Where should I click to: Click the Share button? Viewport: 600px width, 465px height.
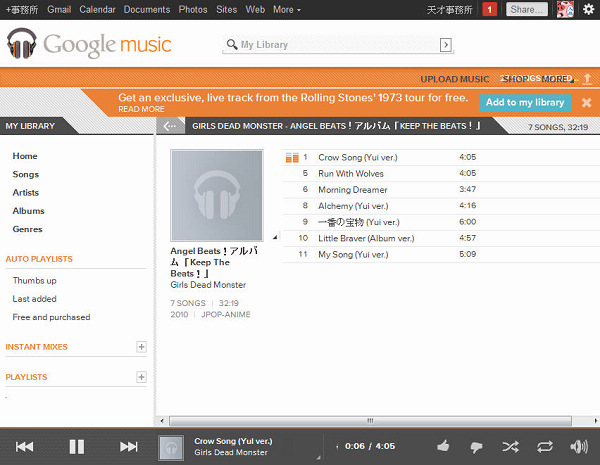pyautogui.click(x=527, y=10)
